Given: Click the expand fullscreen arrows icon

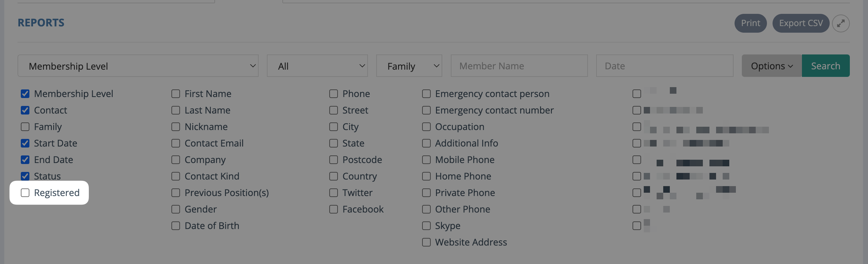Looking at the screenshot, I should coord(840,23).
